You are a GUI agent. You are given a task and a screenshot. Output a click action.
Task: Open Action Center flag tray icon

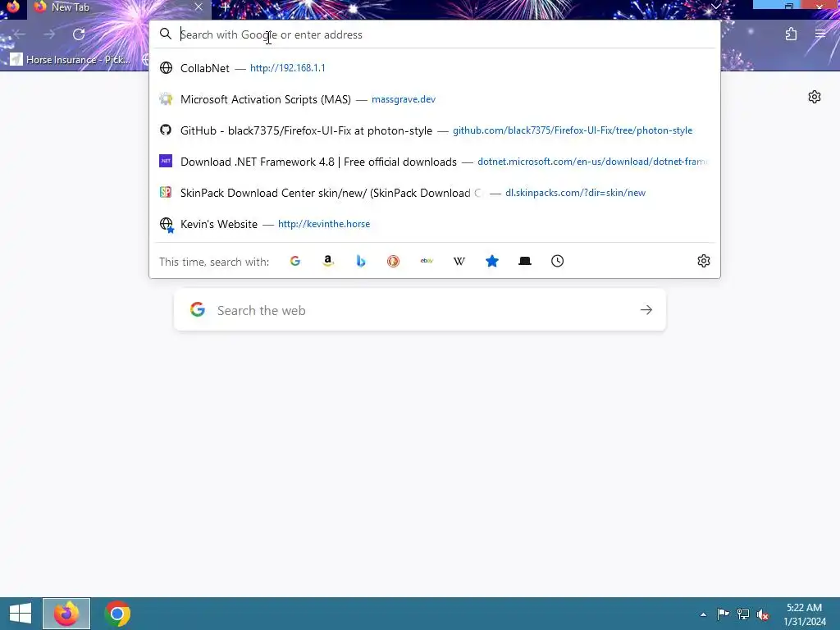click(723, 614)
